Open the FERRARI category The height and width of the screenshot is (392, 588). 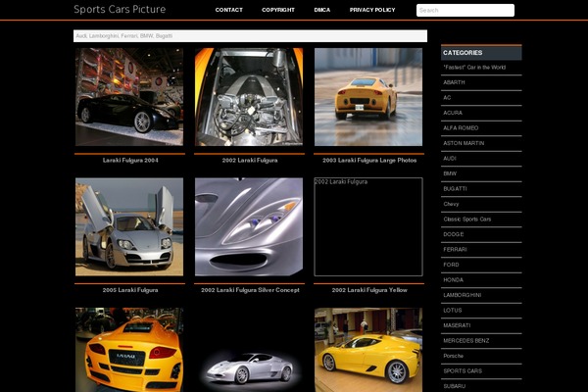tap(455, 250)
